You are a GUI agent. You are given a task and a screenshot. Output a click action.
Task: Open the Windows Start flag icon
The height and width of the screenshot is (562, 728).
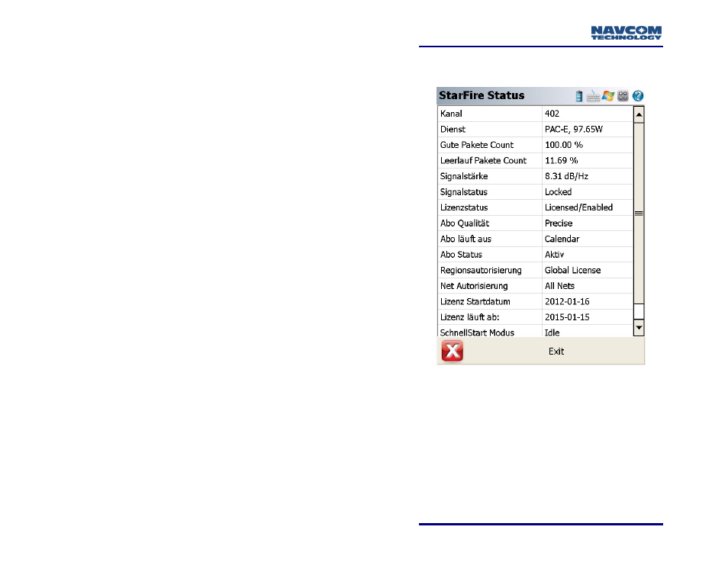(608, 96)
